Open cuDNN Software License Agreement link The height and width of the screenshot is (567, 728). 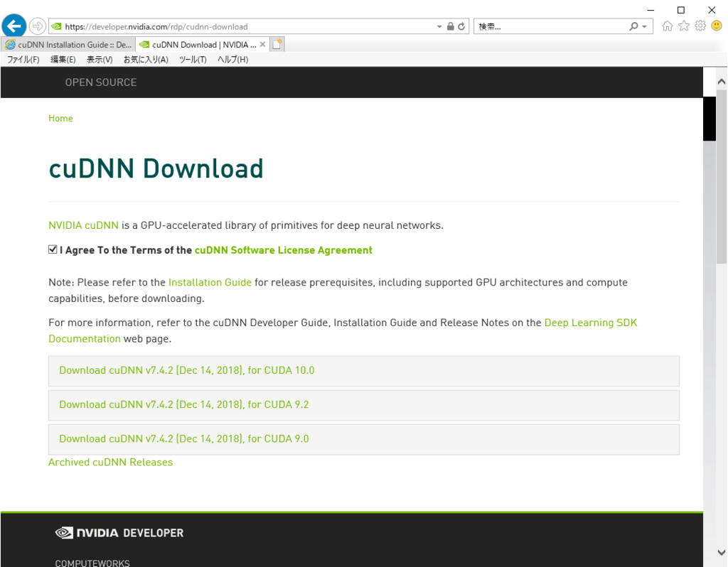(283, 250)
